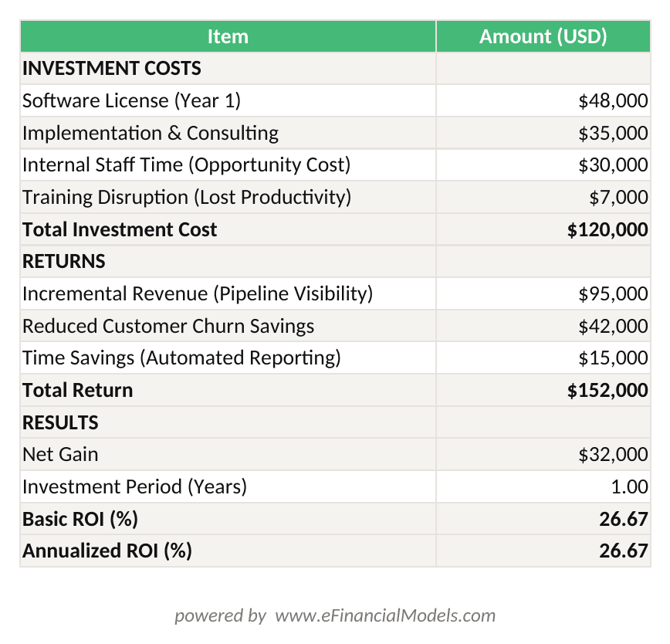
Task: Open the www.eFinancialModels.com link
Action: (385, 615)
